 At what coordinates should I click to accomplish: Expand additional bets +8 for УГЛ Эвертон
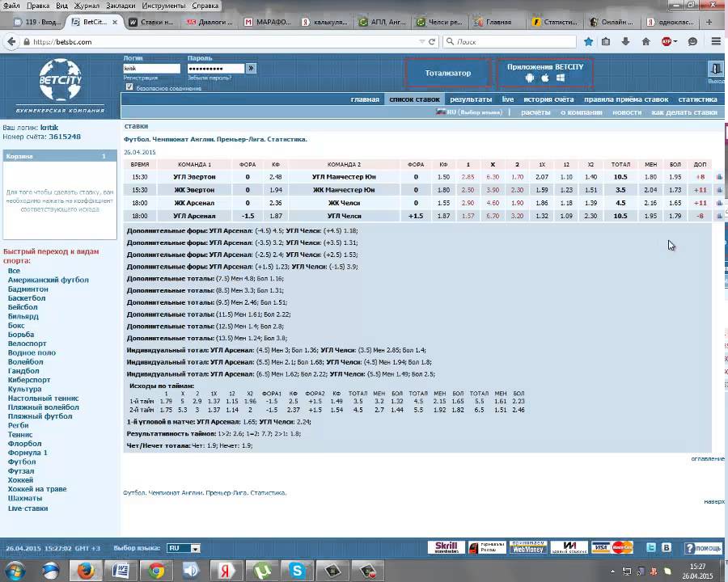point(700,177)
